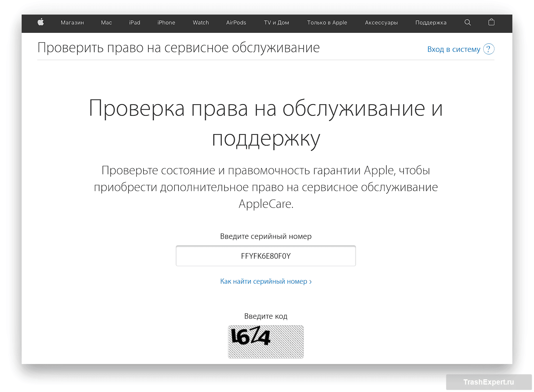Viewport: 534px width, 392px height.
Task: Open the Watch menu item
Action: (x=201, y=23)
